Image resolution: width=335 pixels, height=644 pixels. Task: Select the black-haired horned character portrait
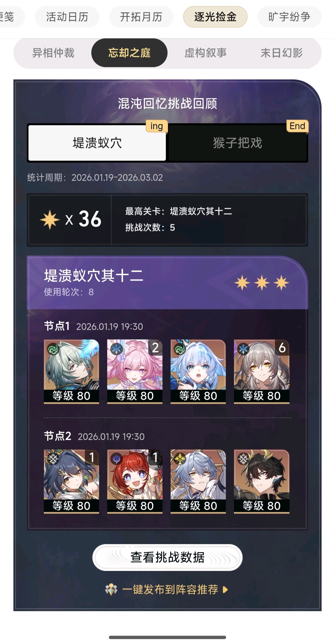click(262, 481)
